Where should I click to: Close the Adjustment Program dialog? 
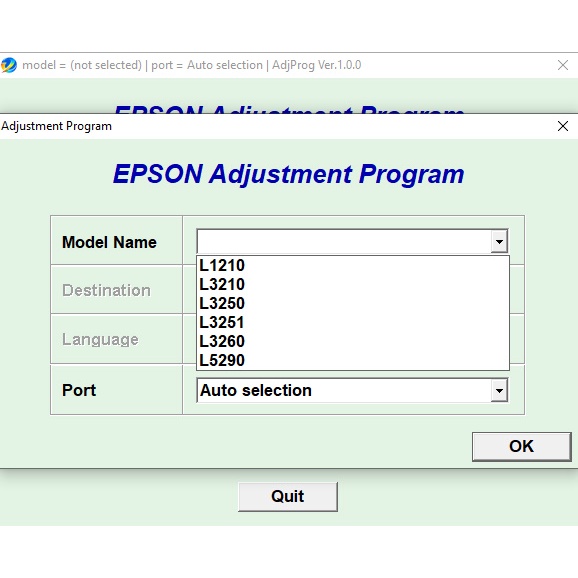pos(563,126)
